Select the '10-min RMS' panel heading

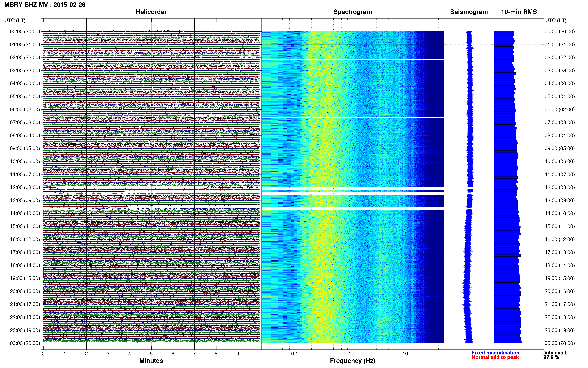[519, 12]
